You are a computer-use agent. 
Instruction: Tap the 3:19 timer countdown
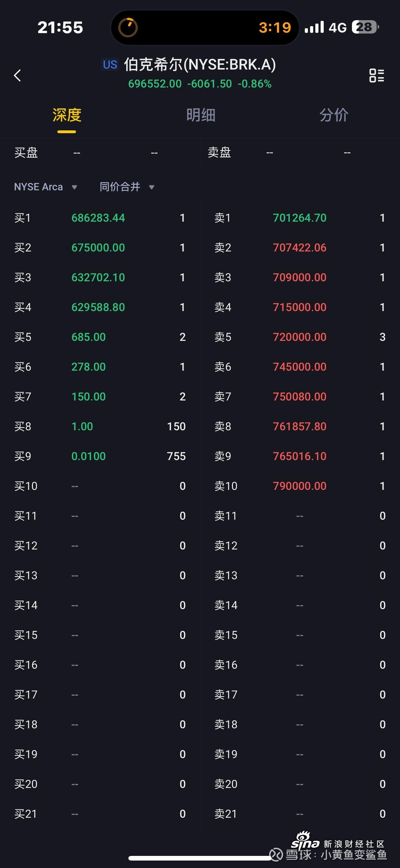(x=275, y=28)
